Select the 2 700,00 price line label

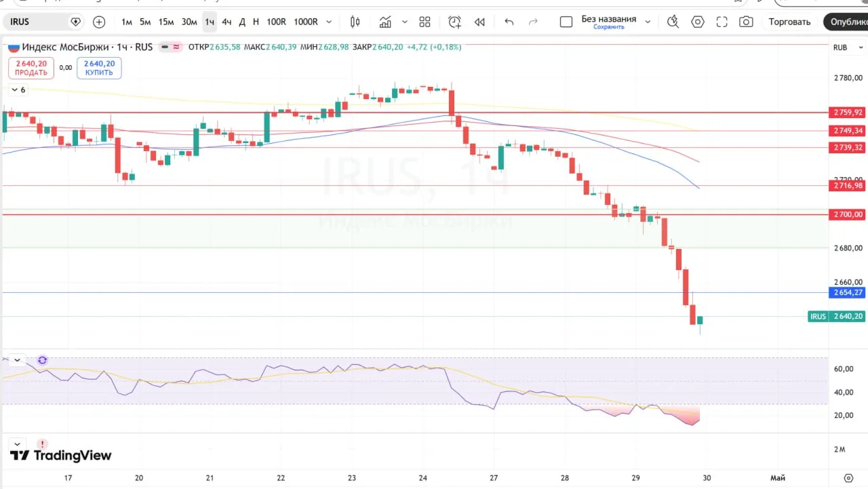pyautogui.click(x=847, y=214)
